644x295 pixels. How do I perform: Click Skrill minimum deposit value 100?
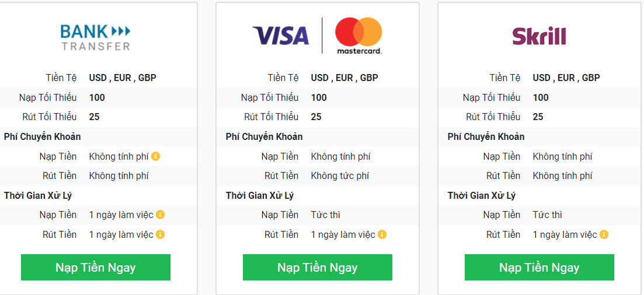(541, 97)
